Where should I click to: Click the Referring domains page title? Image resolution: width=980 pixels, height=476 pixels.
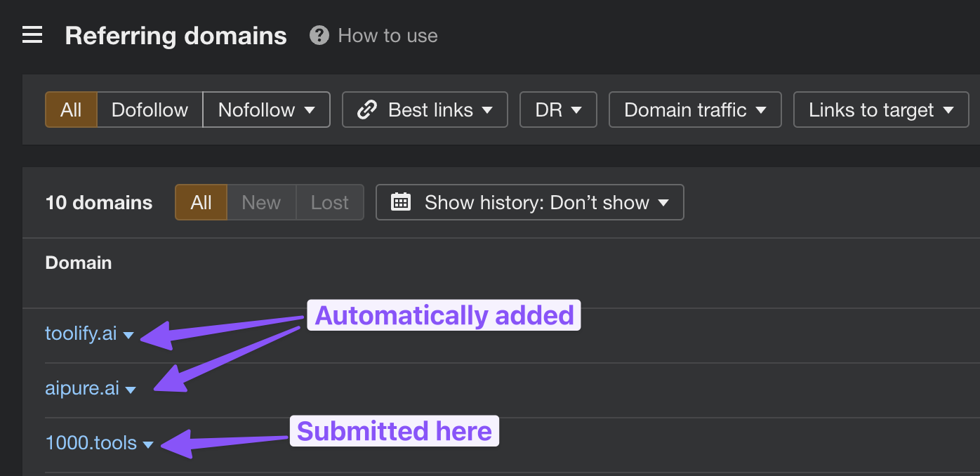click(176, 36)
